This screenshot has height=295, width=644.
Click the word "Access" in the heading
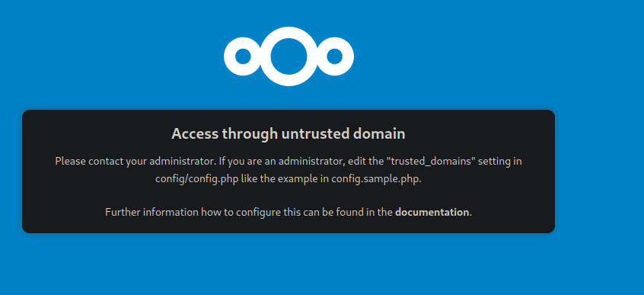[195, 133]
